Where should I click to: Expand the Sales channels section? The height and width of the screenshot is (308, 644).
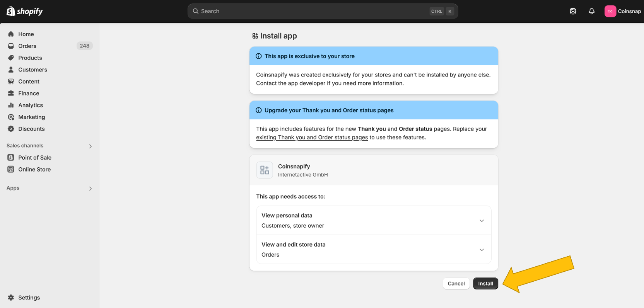coord(91,146)
